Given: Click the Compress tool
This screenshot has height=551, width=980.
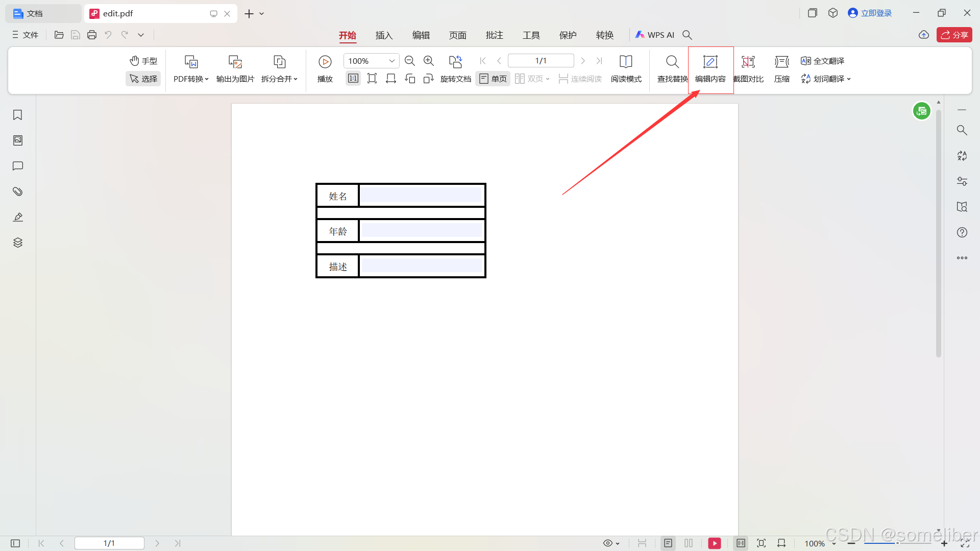Looking at the screenshot, I should tap(782, 69).
